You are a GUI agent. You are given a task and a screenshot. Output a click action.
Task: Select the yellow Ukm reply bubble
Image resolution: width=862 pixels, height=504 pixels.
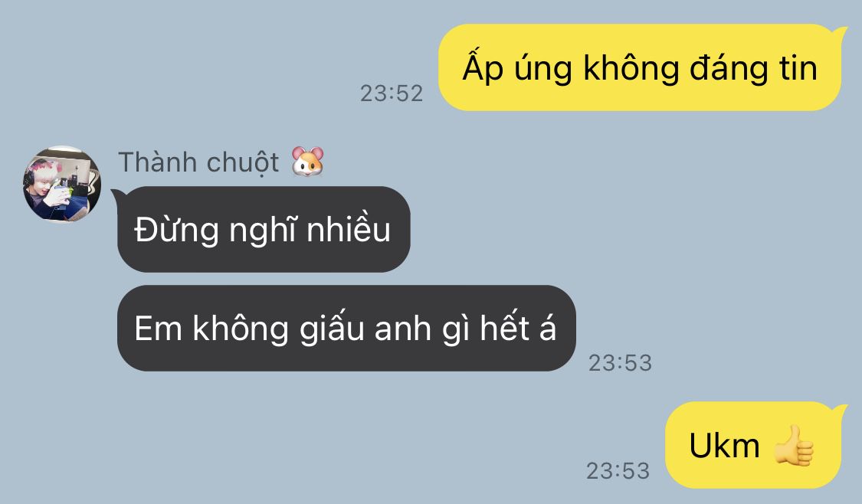point(753,445)
